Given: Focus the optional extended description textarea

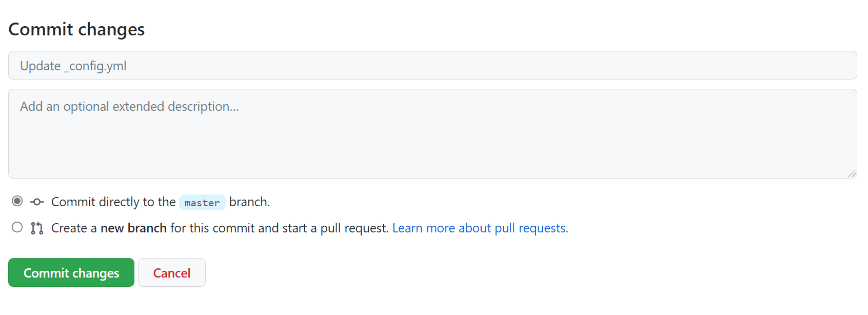Looking at the screenshot, I should 432,139.
